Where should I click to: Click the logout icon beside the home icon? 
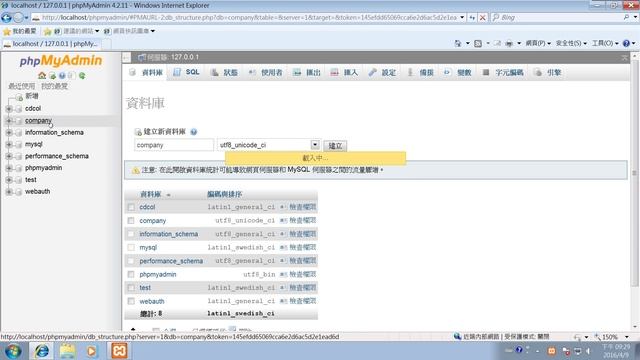52,76
